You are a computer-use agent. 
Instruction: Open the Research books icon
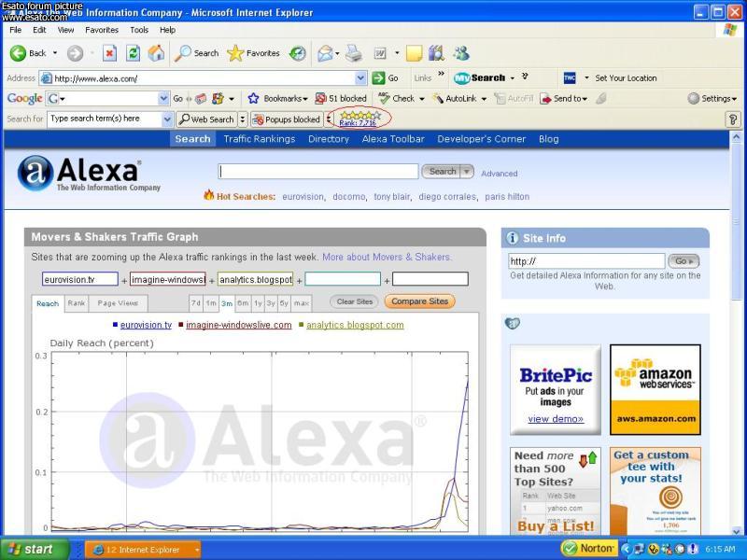point(436,53)
